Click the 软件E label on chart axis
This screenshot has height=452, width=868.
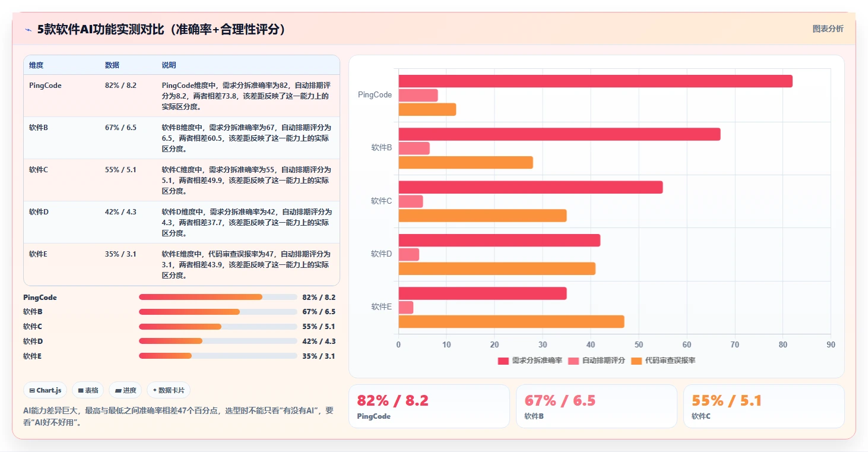click(x=382, y=307)
